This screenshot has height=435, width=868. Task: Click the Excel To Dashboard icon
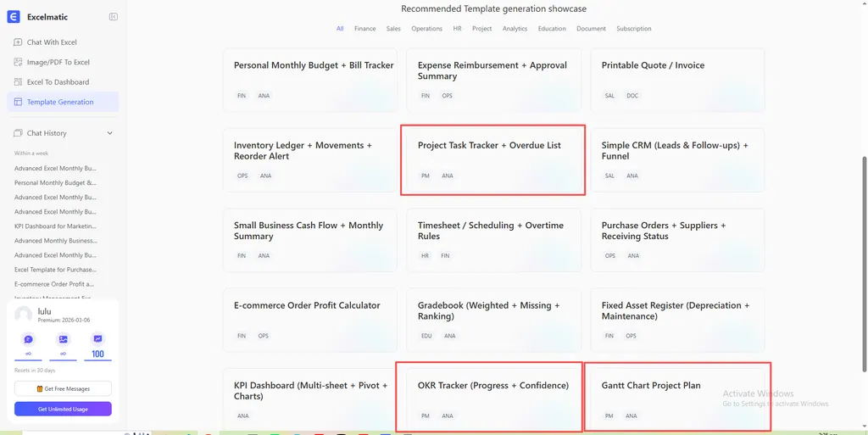click(x=19, y=82)
